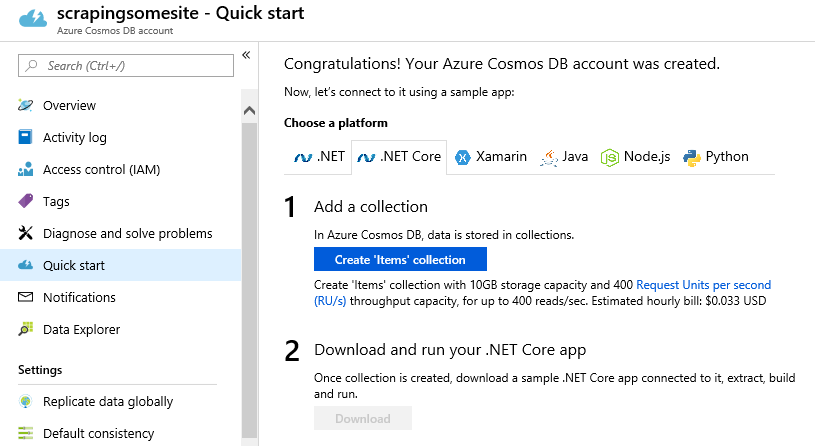Switch to the Xamarin platform tab
This screenshot has height=446, width=815.
491,156
